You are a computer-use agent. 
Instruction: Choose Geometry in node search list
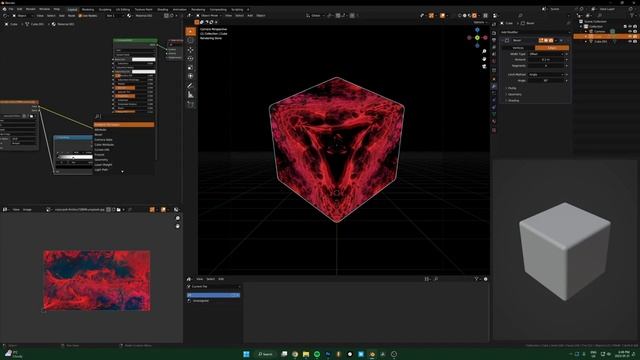pyautogui.click(x=101, y=160)
